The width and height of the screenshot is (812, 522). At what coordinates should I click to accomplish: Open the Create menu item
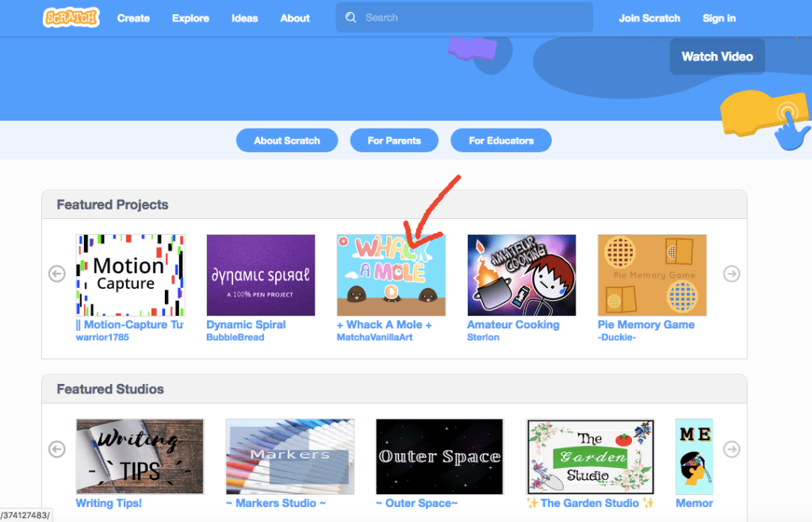pos(133,18)
